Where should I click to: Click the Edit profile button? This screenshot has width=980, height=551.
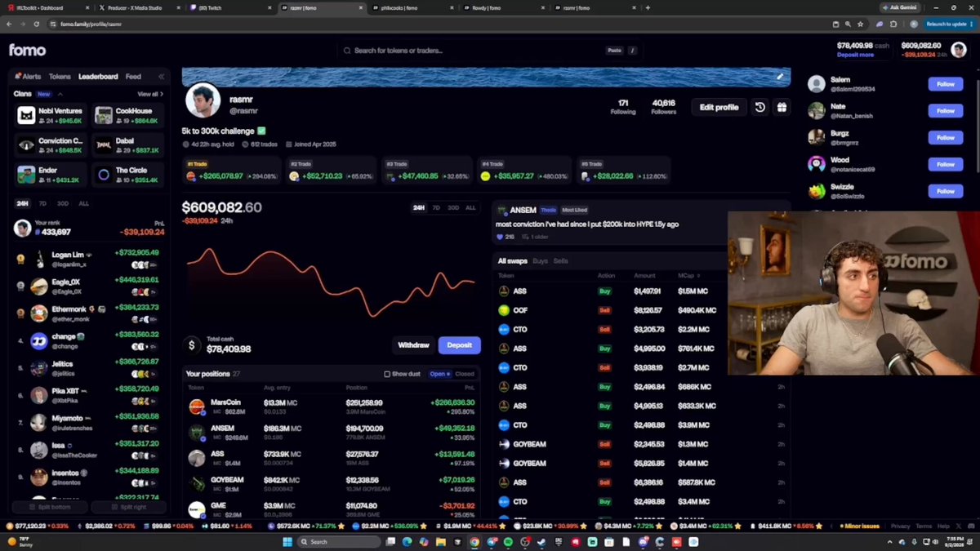pyautogui.click(x=719, y=107)
